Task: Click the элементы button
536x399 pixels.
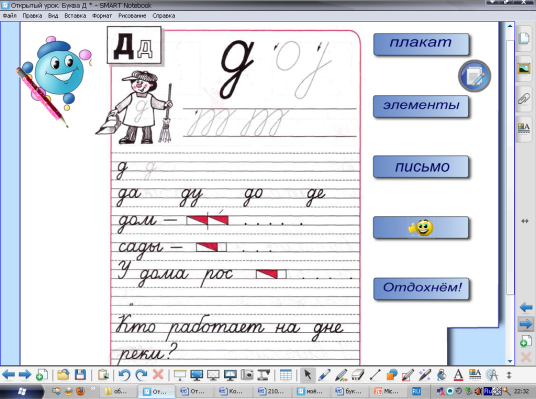Action: (x=421, y=106)
